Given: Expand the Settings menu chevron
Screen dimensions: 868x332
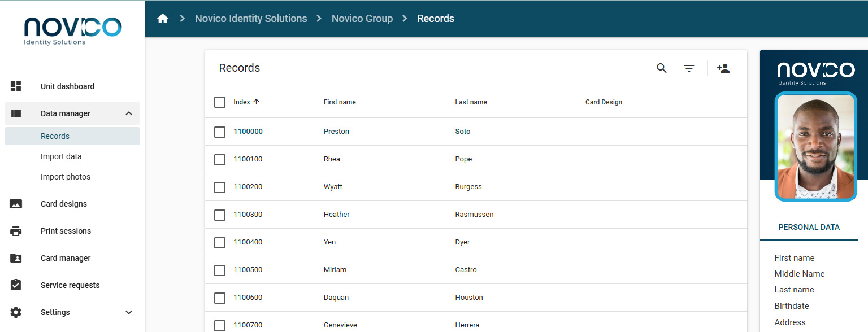Looking at the screenshot, I should (129, 312).
